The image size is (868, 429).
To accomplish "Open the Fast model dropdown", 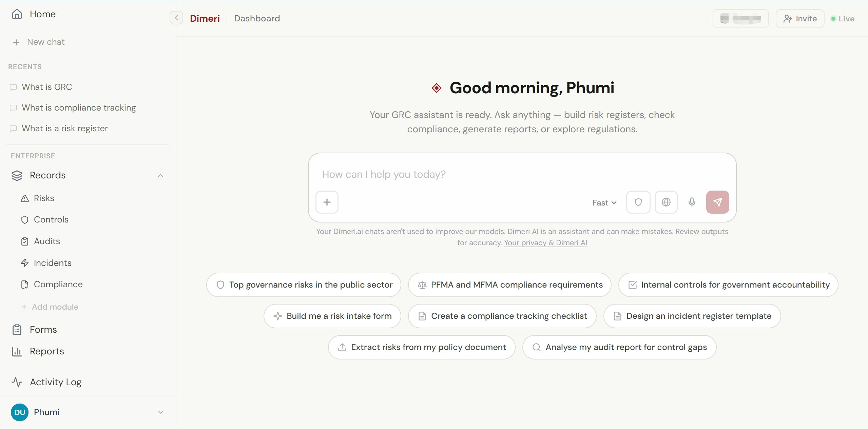I will coord(604,202).
